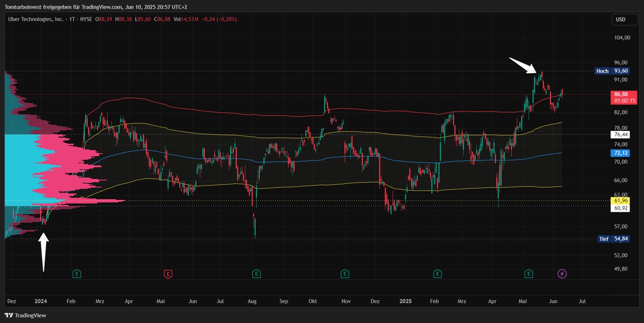
Task: Click the close value C86,88
Action: point(162,19)
